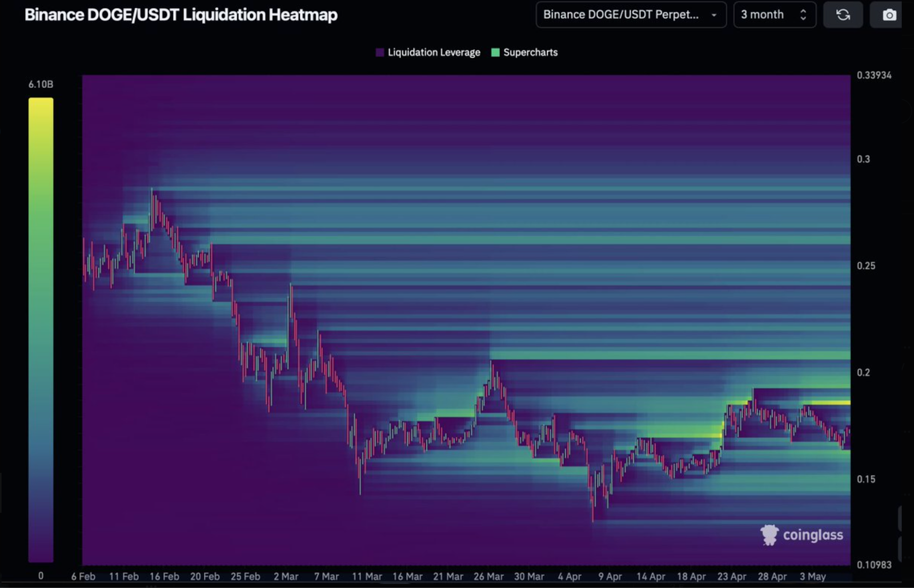The height and width of the screenshot is (588, 914).
Task: Click the 23 Apr date axis label
Action: pos(732,577)
